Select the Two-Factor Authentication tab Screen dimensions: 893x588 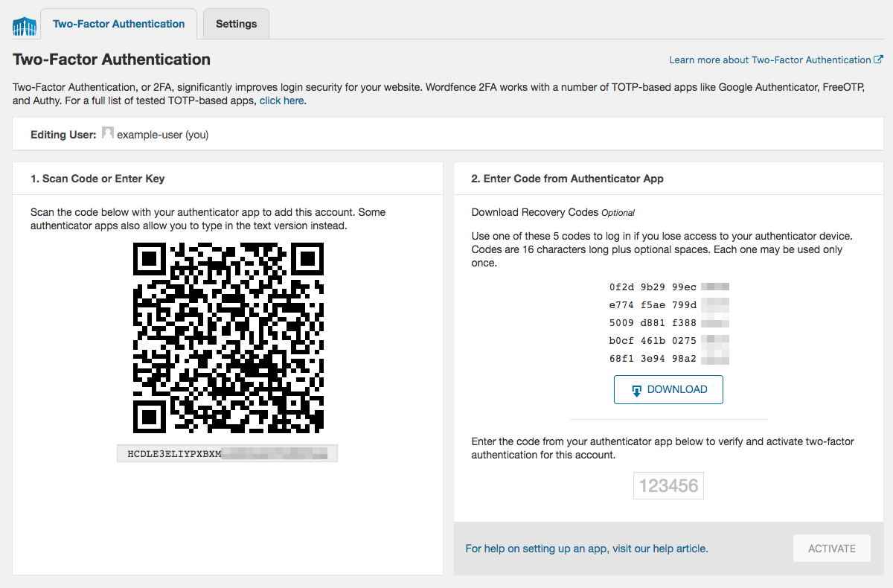click(x=118, y=23)
